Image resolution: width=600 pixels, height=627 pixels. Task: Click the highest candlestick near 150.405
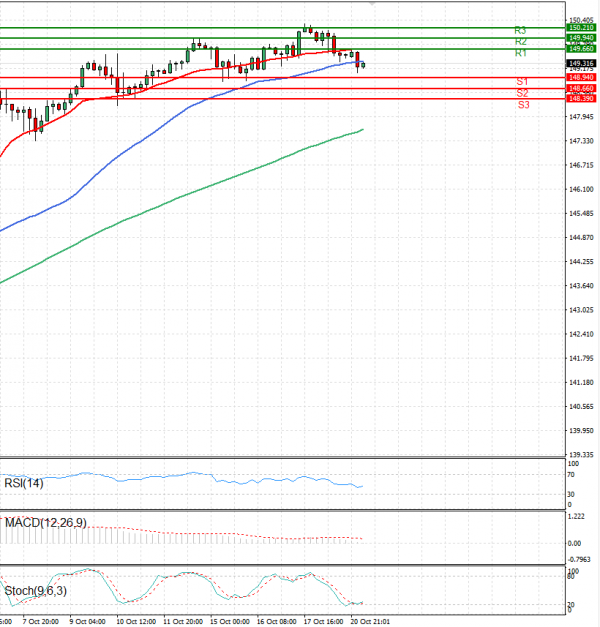point(305,29)
